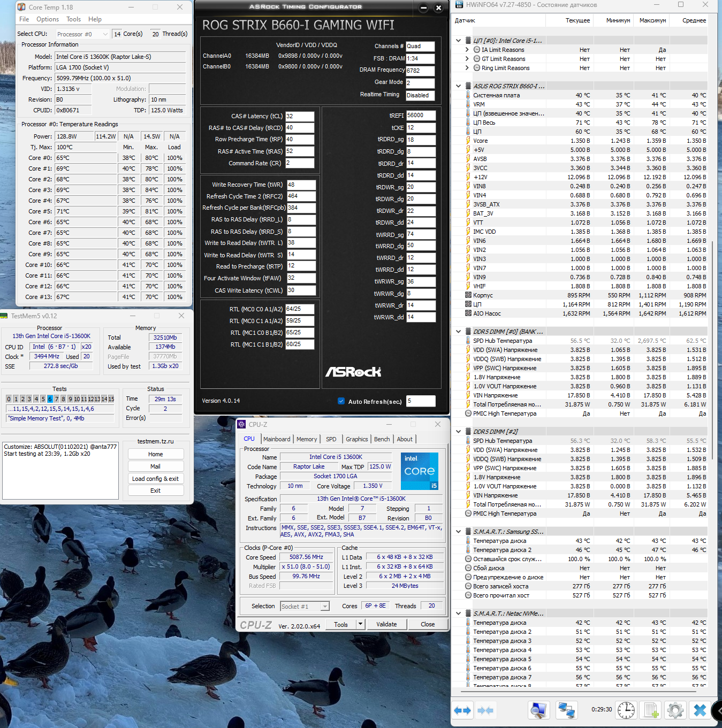Open the dropdown arrow beside CPU-Z Tools
The image size is (722, 728).
point(361,624)
